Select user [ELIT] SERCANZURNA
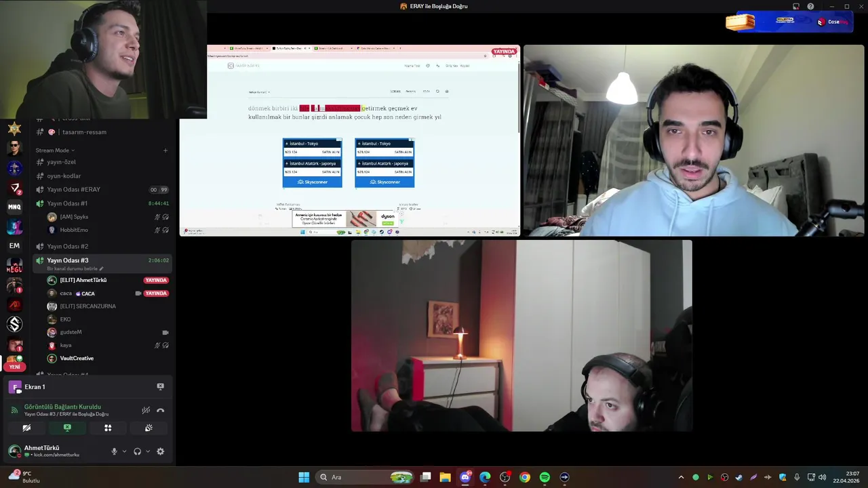Image resolution: width=868 pixels, height=488 pixels. [x=107, y=306]
